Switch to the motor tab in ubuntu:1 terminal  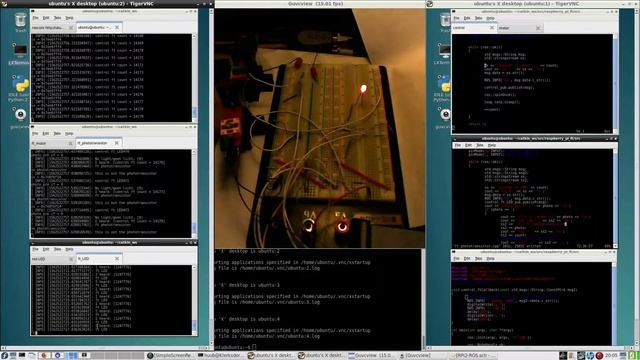[520, 28]
